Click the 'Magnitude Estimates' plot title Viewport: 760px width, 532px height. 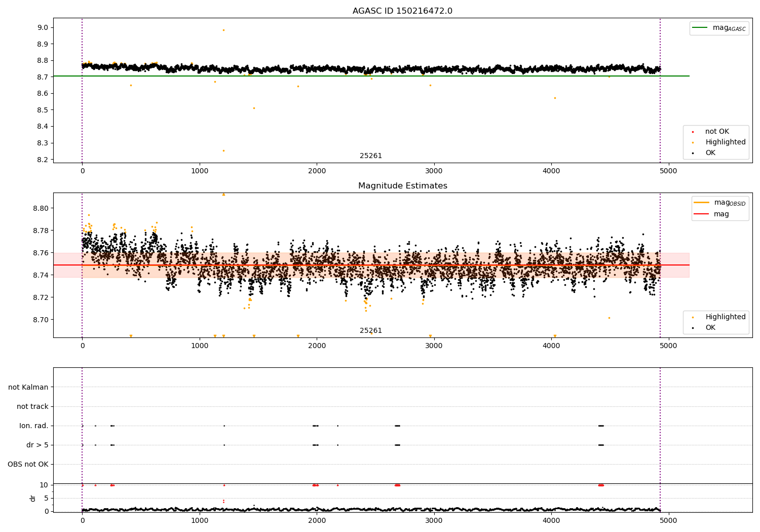pos(402,186)
